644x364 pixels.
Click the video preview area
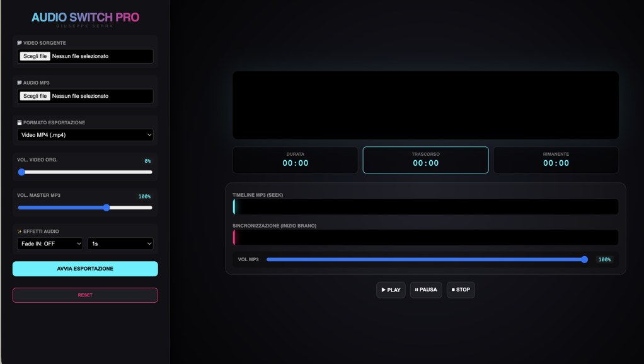425,105
